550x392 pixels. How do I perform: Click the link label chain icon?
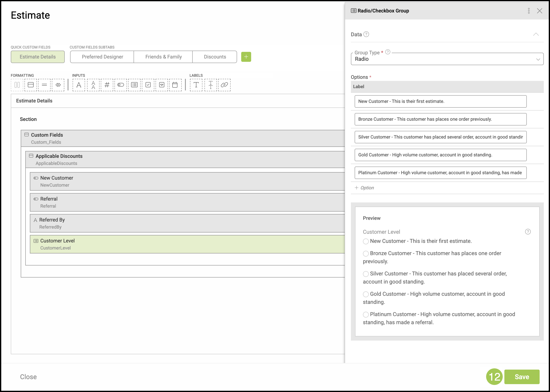224,85
